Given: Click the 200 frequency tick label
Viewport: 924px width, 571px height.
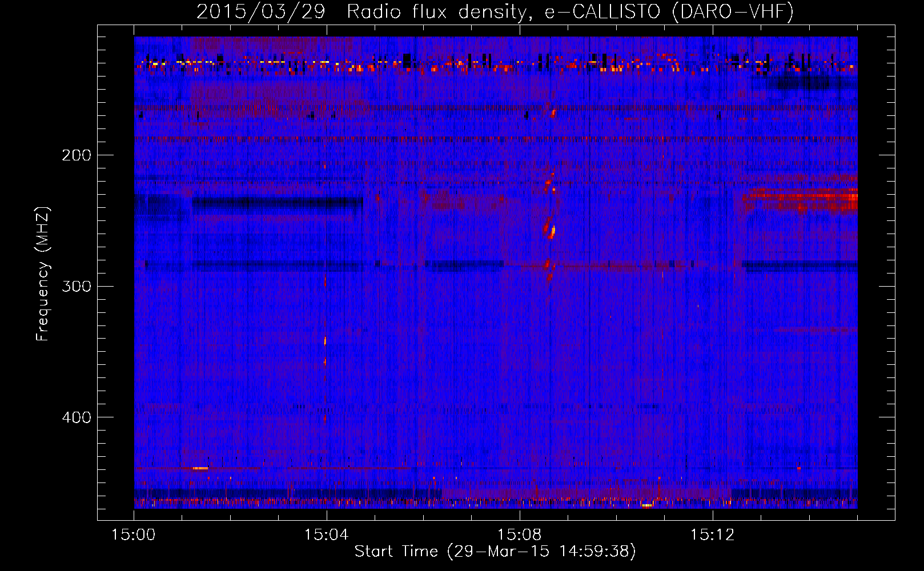Looking at the screenshot, I should [77, 155].
